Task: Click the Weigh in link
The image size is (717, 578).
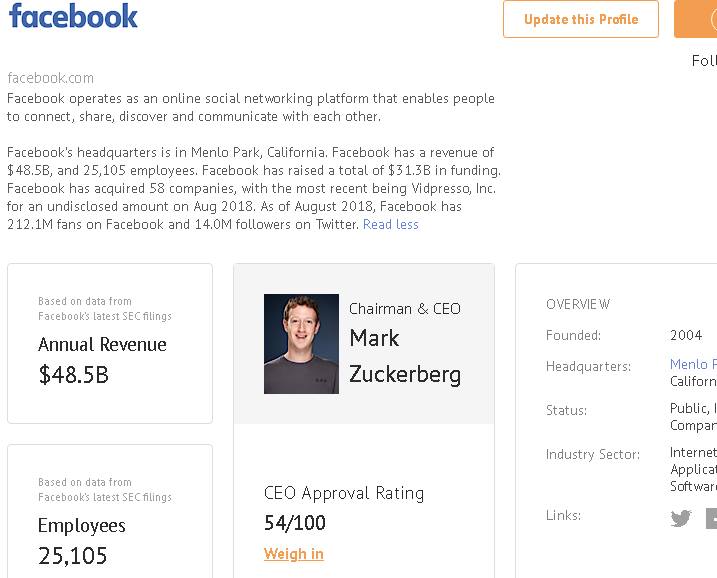Action: click(x=293, y=553)
